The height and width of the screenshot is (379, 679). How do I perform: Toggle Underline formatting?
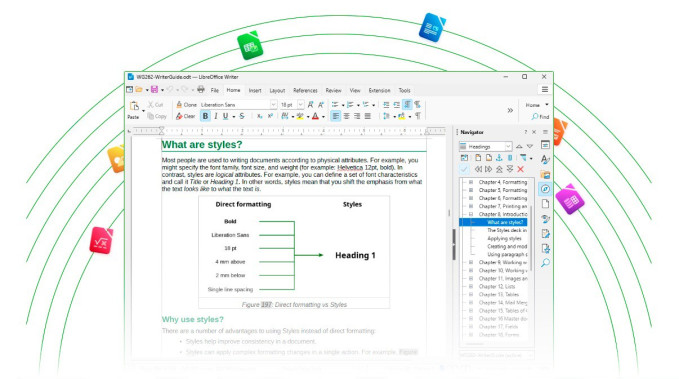(x=226, y=116)
